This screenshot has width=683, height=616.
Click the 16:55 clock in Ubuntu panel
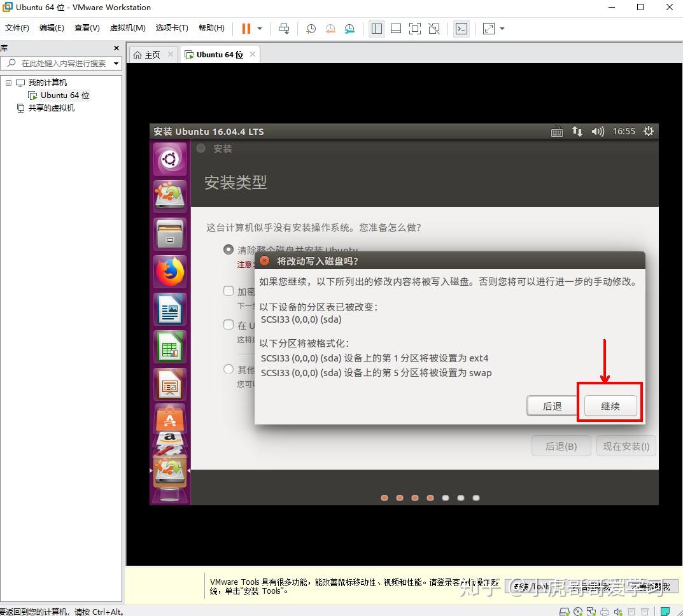pos(624,132)
